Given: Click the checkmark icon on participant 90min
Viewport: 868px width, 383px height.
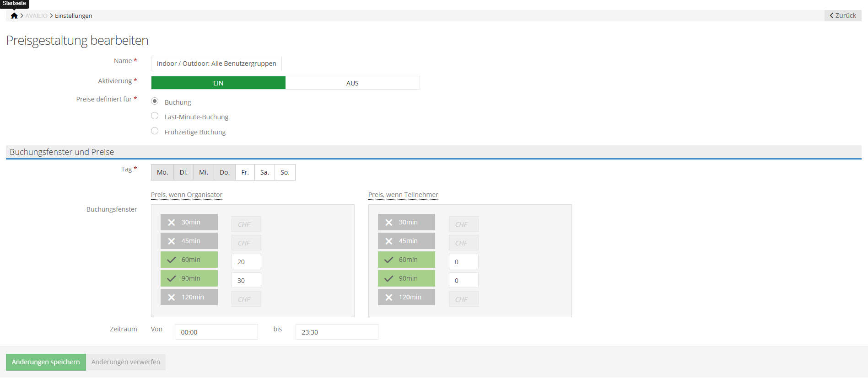Looking at the screenshot, I should [389, 279].
